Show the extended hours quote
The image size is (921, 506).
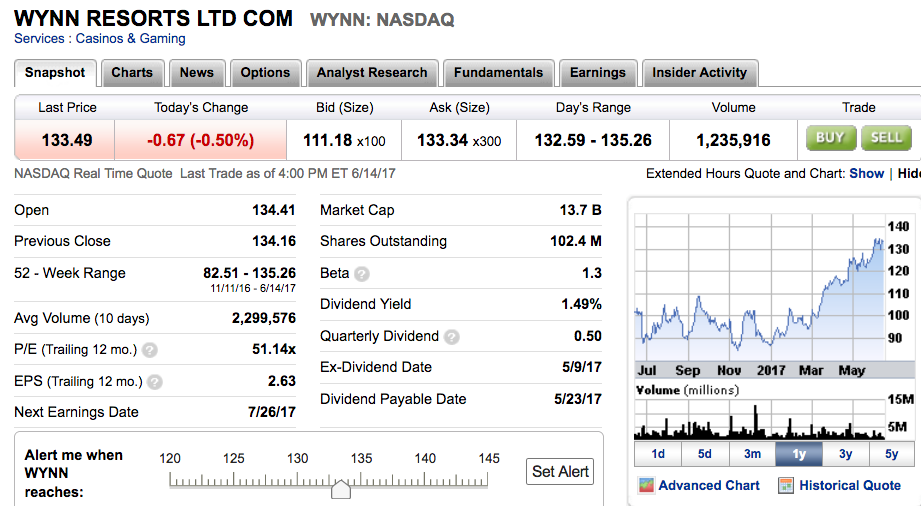click(866, 173)
